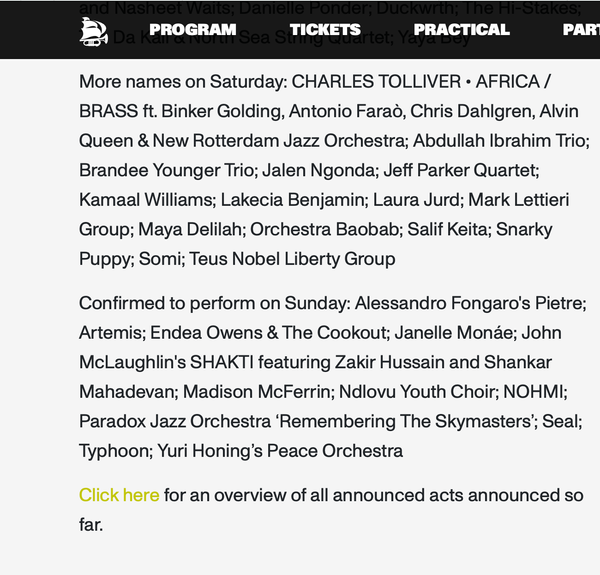The width and height of the screenshot is (600, 575).
Task: Click Yuri Honing's Peace Orchestra text
Action: [x=280, y=451]
